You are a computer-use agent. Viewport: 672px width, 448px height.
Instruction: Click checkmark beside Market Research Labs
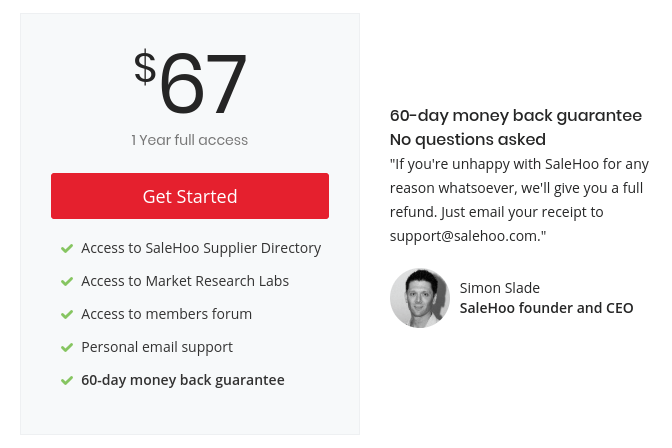[x=67, y=281]
